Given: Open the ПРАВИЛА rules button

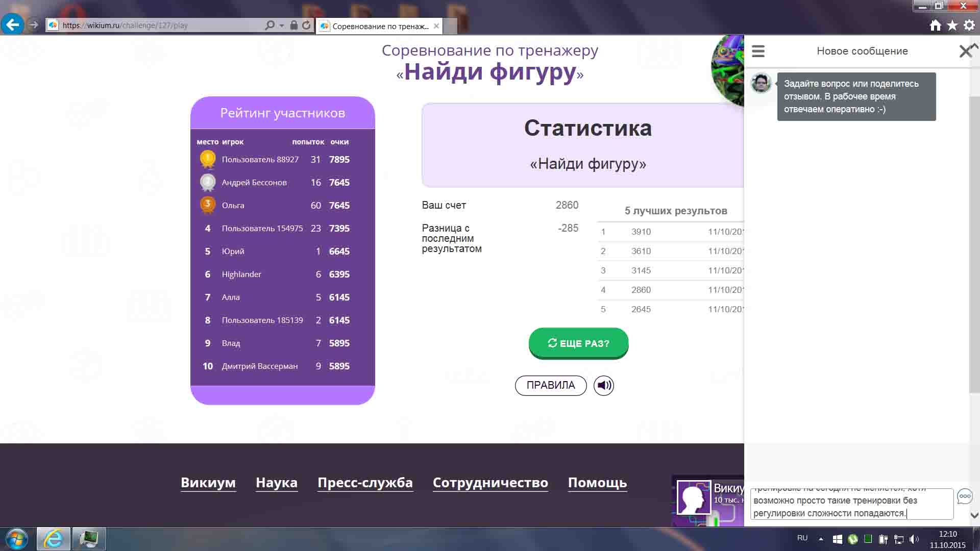Looking at the screenshot, I should coord(551,385).
